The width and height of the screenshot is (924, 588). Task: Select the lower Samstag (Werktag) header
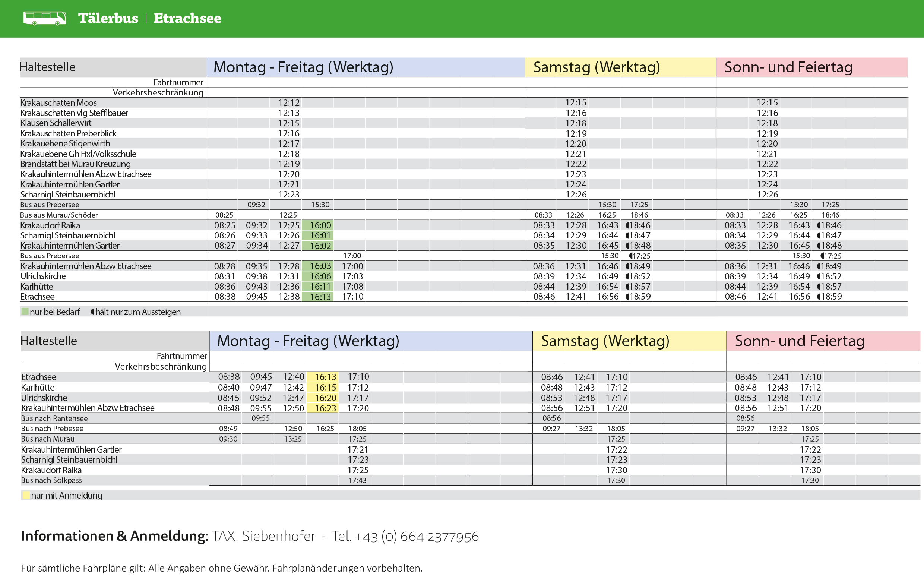(605, 341)
